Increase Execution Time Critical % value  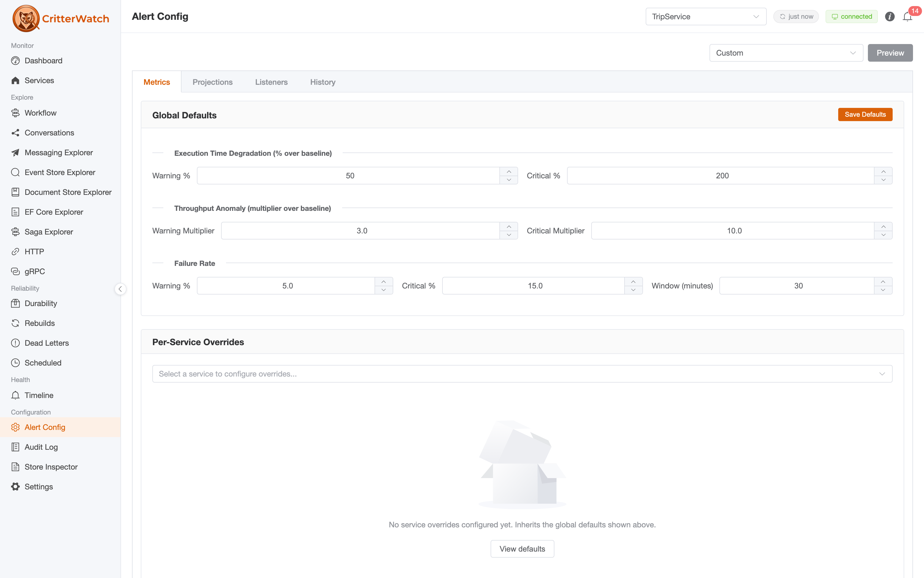click(x=883, y=172)
